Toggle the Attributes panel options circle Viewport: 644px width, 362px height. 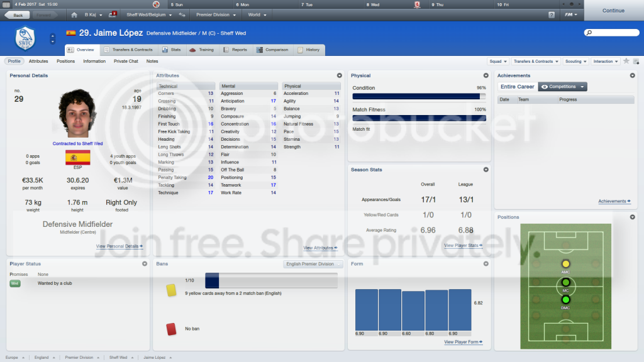(x=339, y=75)
